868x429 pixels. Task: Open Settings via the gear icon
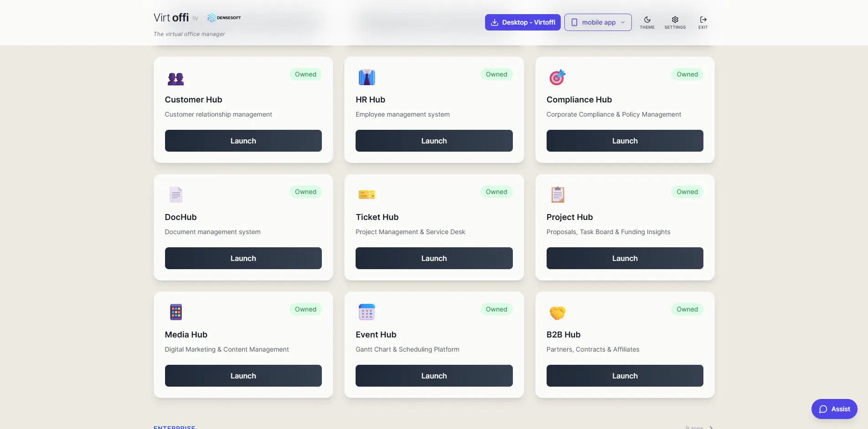[x=675, y=22]
